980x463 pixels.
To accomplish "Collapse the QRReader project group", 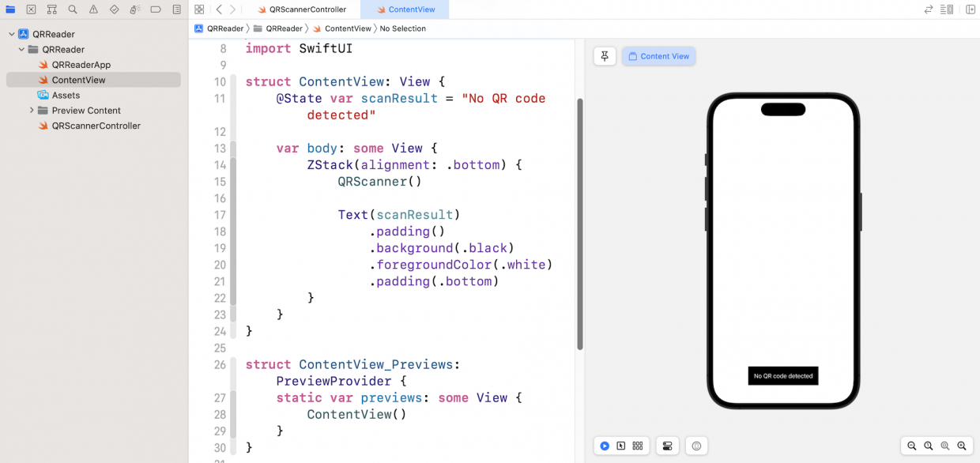I will coord(11,34).
